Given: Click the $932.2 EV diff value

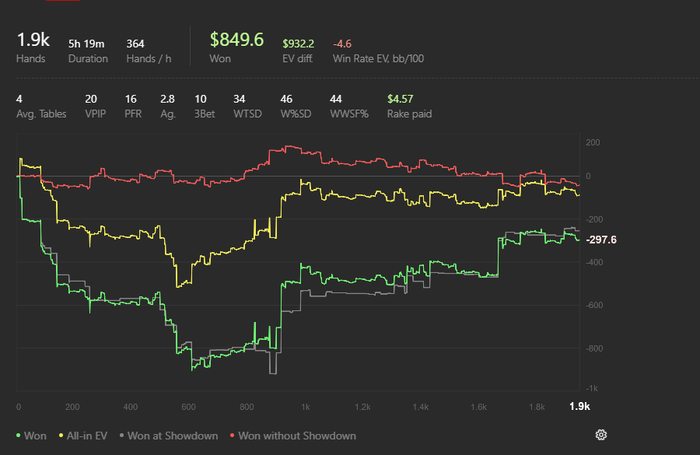Looking at the screenshot, I should [x=298, y=43].
